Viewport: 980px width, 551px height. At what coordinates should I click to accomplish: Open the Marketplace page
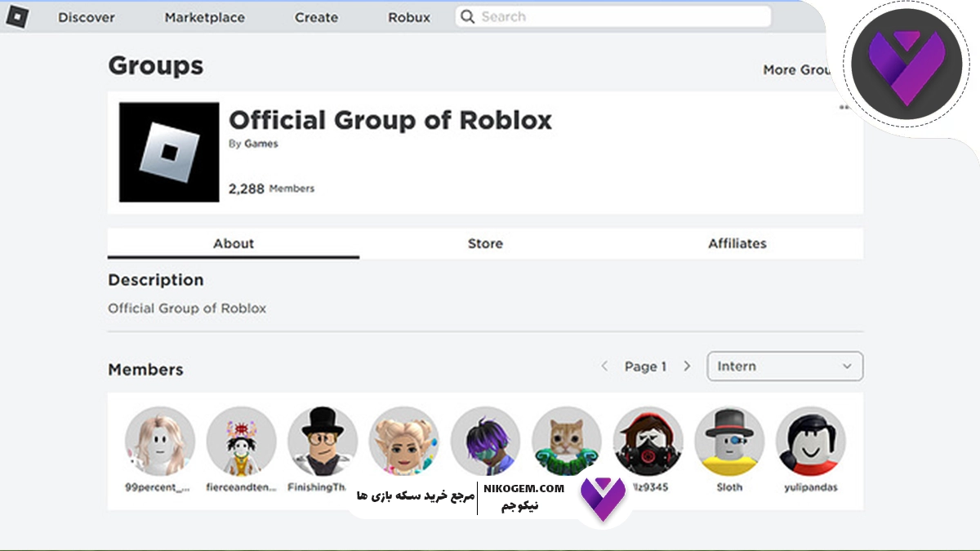(204, 17)
